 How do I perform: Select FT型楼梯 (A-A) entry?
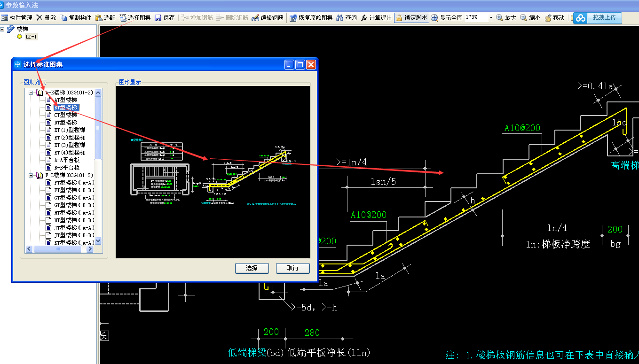point(74,183)
